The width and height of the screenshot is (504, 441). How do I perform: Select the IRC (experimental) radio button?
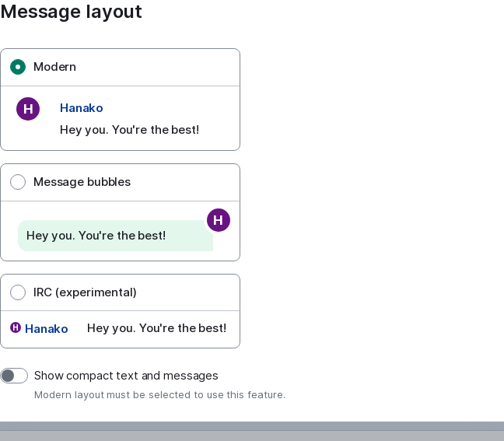[18, 292]
